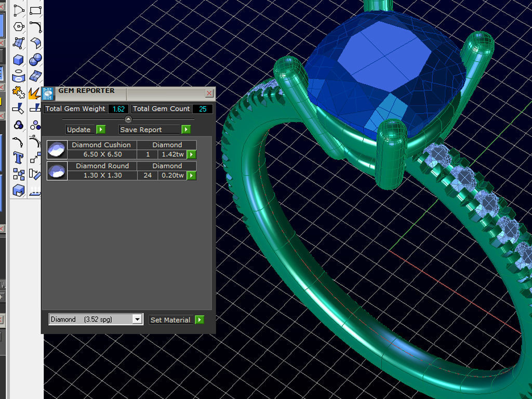Select the dotted curve edit tool
The image size is (532, 399).
point(35,142)
